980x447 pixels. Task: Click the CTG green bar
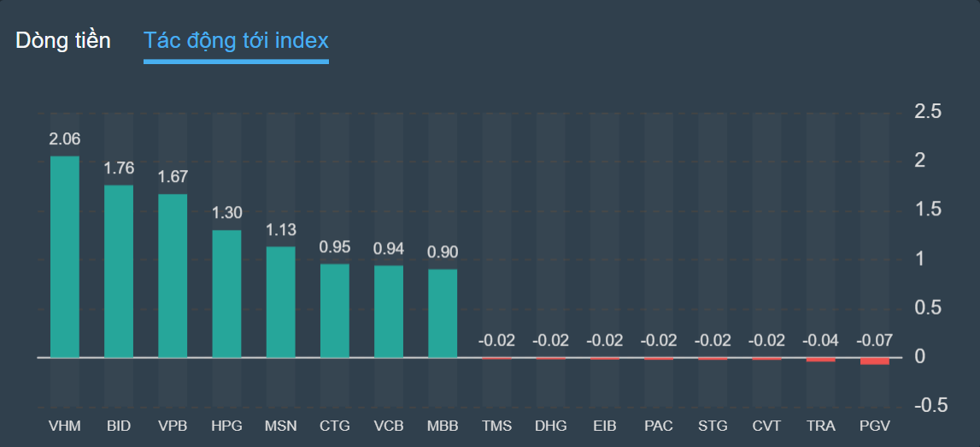335,310
